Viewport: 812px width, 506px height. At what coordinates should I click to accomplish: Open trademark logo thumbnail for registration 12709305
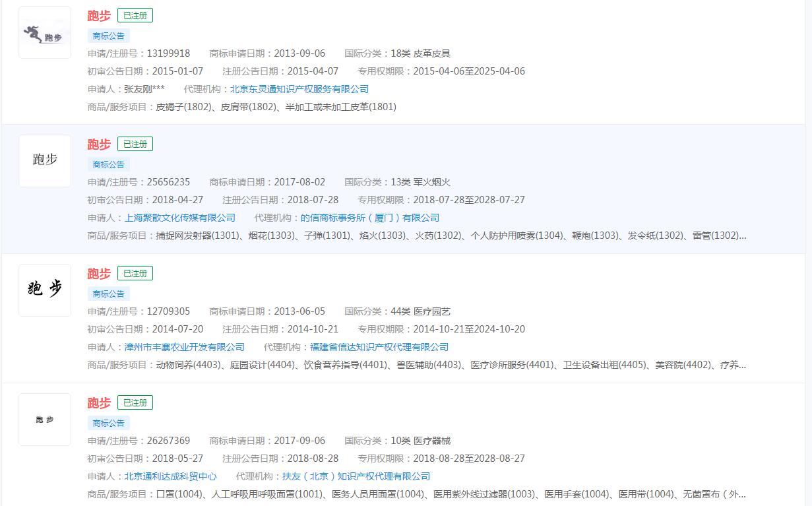[45, 290]
